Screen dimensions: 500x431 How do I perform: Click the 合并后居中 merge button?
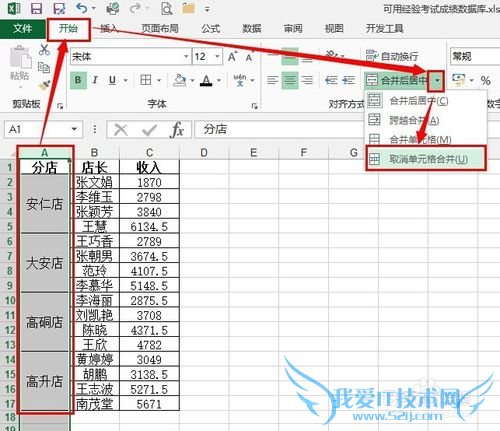(396, 80)
